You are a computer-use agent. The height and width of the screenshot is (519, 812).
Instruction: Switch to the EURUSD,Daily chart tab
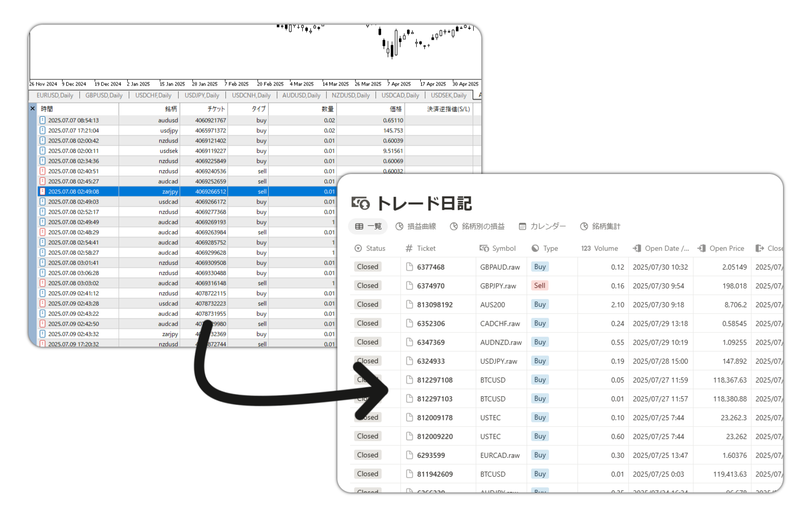(55, 95)
